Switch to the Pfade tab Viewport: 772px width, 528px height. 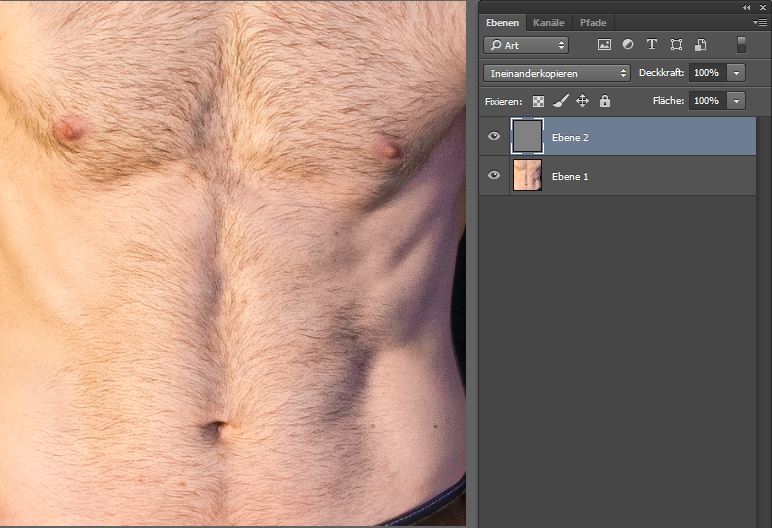point(593,23)
